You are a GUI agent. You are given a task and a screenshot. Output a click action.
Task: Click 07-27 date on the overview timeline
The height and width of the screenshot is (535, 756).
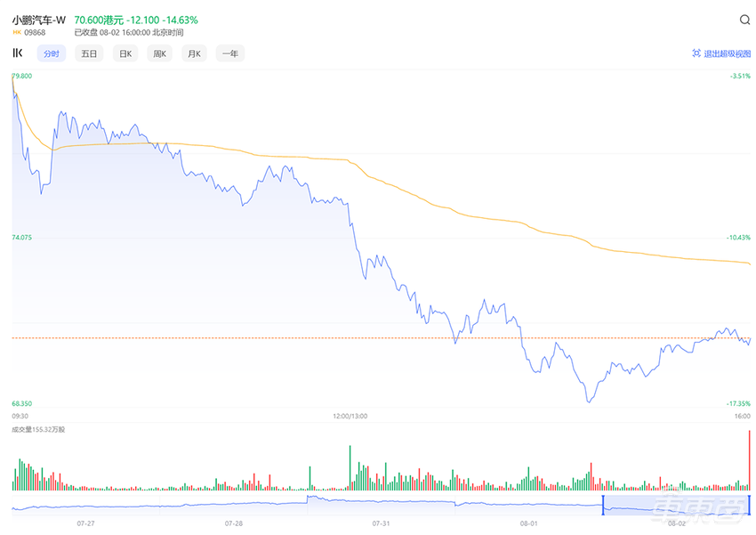click(x=86, y=524)
